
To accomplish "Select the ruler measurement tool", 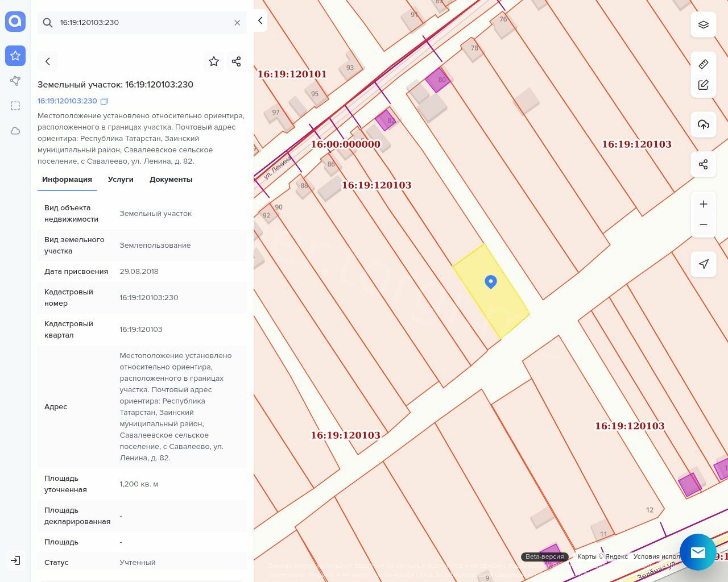I will pyautogui.click(x=704, y=64).
